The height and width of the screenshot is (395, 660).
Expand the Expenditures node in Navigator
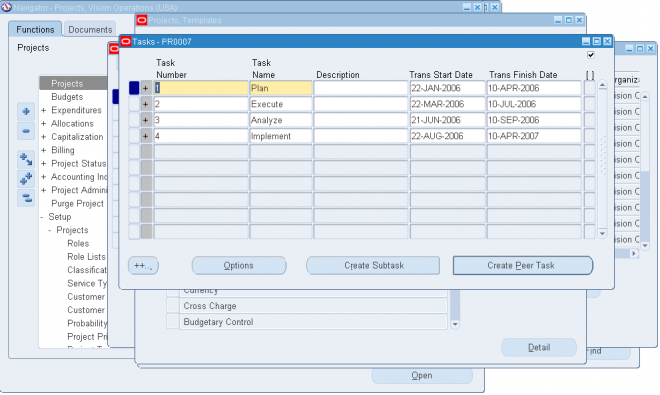43,110
